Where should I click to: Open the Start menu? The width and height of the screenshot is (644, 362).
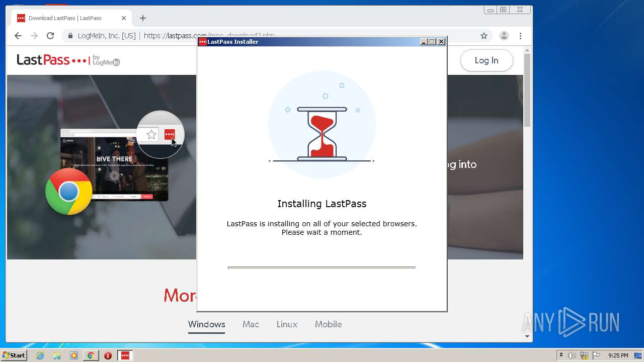tap(14, 355)
